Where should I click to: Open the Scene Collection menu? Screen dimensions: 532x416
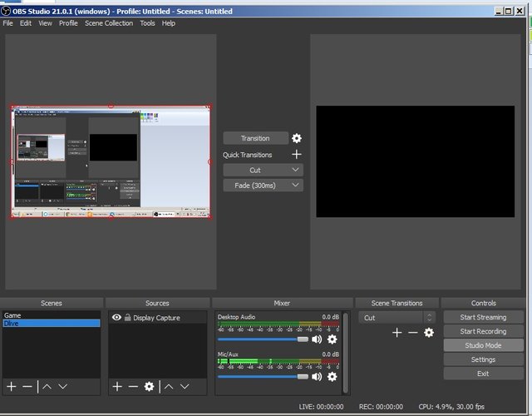click(109, 23)
